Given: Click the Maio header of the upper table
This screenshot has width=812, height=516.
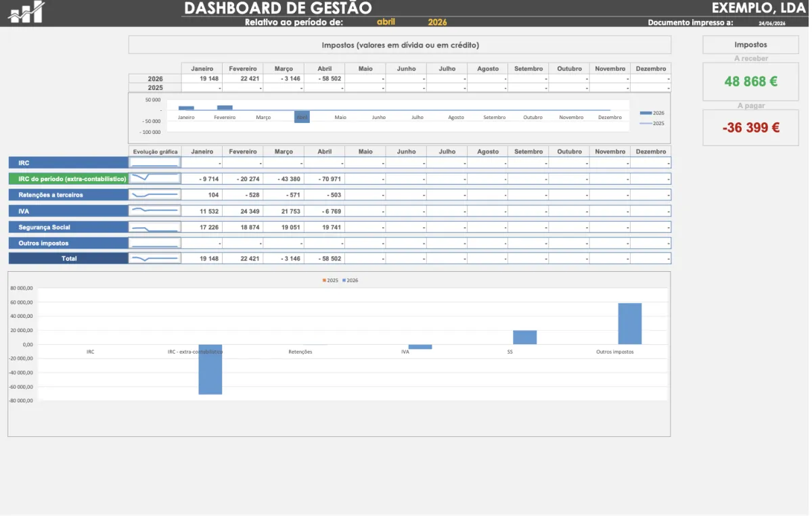Looking at the screenshot, I should point(365,68).
